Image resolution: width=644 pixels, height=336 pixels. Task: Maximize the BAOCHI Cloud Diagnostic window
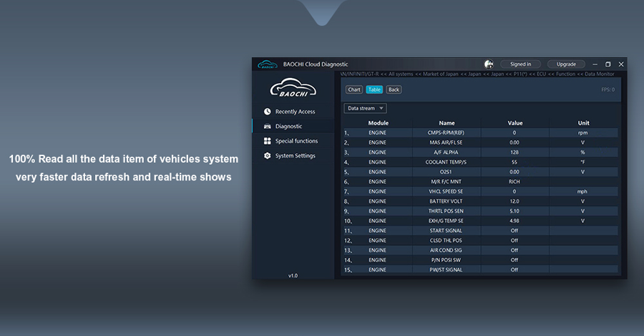[608, 64]
